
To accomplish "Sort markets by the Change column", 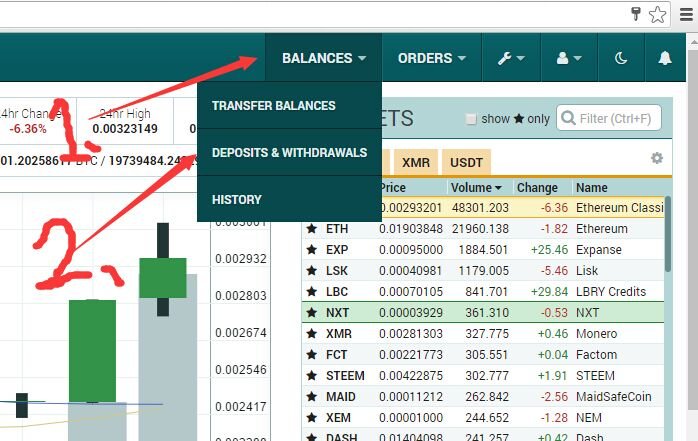I will (537, 188).
